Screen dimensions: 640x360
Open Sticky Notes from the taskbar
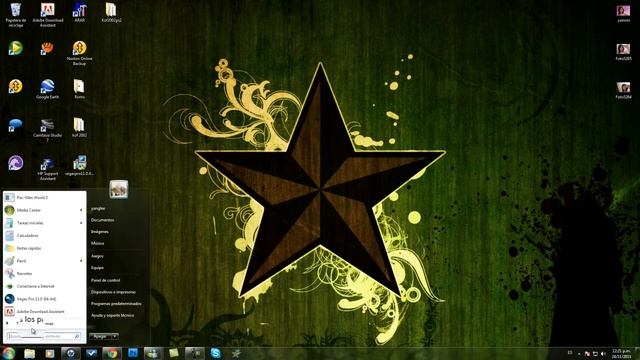coord(174,353)
